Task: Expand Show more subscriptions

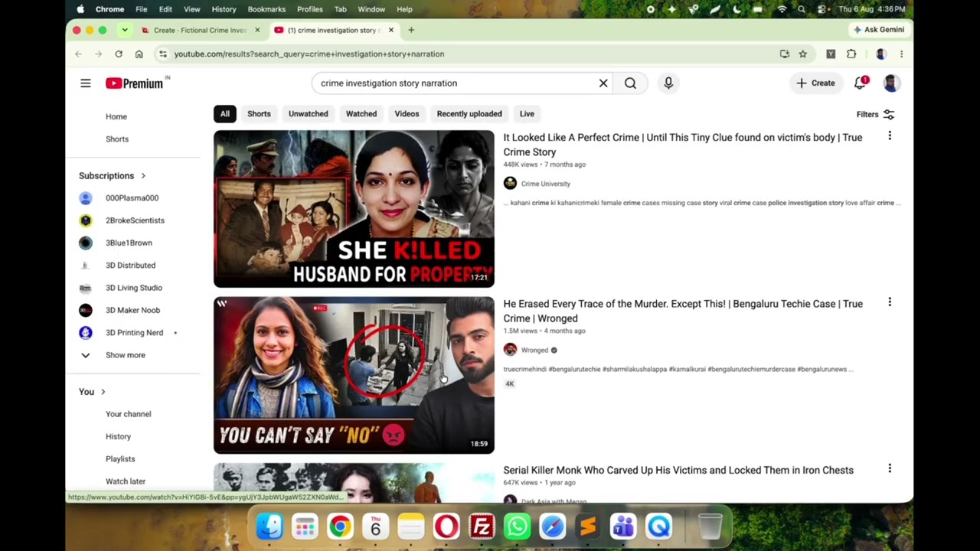Action: pos(113,355)
